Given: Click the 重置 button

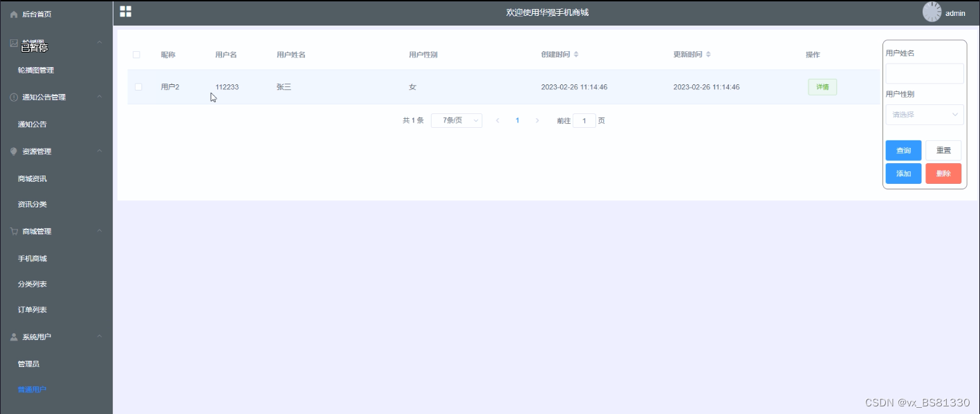Looking at the screenshot, I should point(943,151).
